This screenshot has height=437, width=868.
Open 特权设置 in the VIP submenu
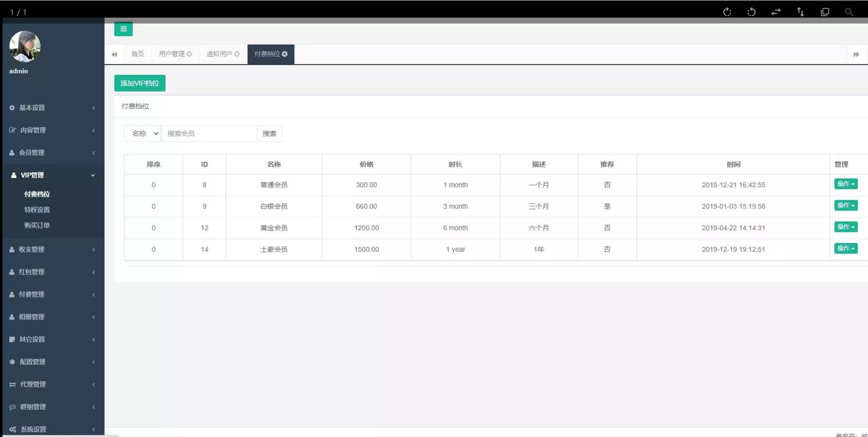(x=37, y=210)
